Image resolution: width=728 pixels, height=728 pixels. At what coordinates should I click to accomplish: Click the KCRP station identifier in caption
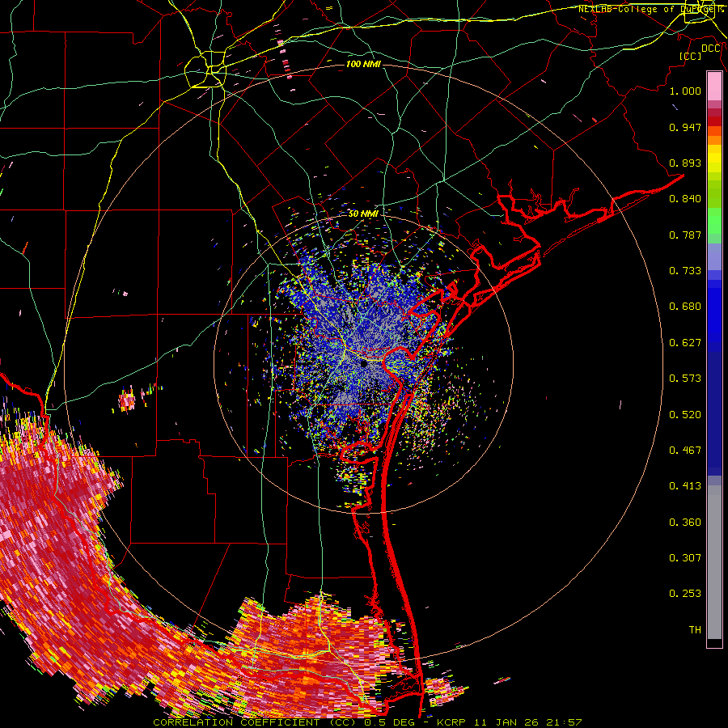(x=451, y=722)
